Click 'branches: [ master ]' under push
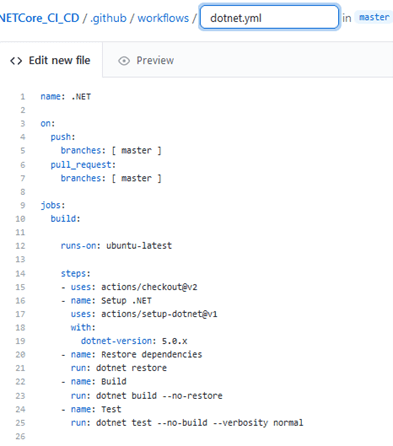The height and width of the screenshot is (446, 393). pyautogui.click(x=111, y=151)
